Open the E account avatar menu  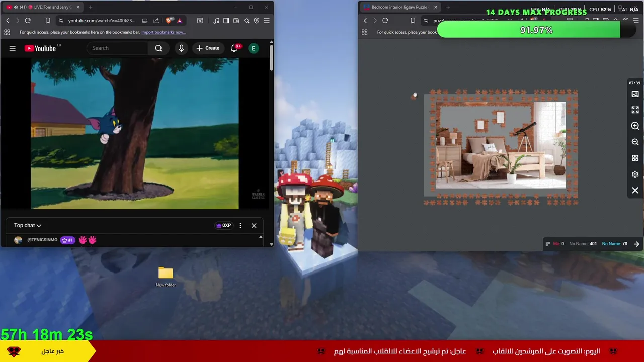pos(254,48)
